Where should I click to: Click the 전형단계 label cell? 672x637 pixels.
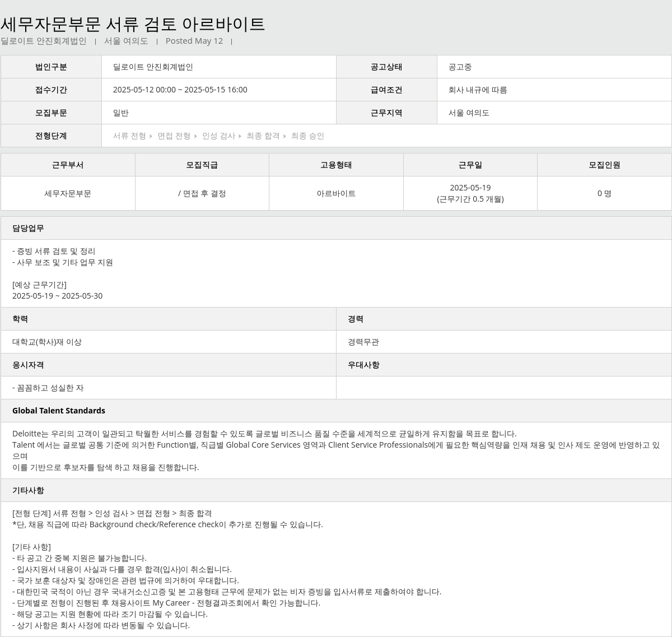pos(51,136)
